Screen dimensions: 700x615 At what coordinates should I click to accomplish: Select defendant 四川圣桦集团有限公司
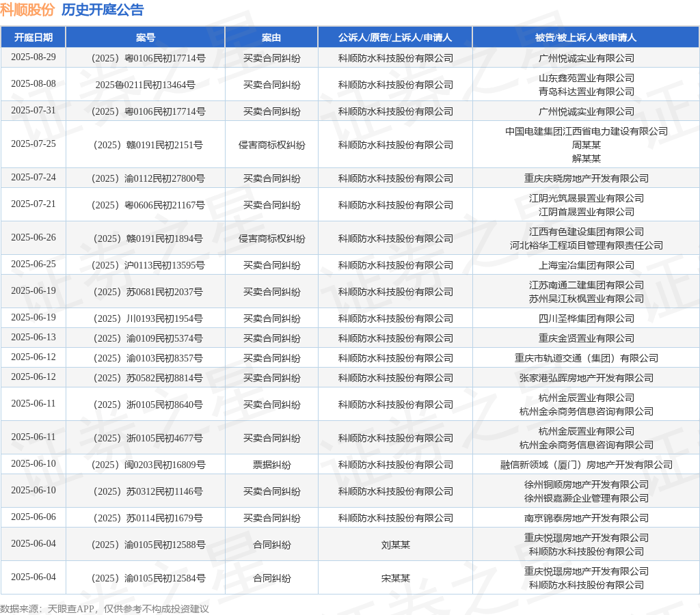tap(586, 318)
